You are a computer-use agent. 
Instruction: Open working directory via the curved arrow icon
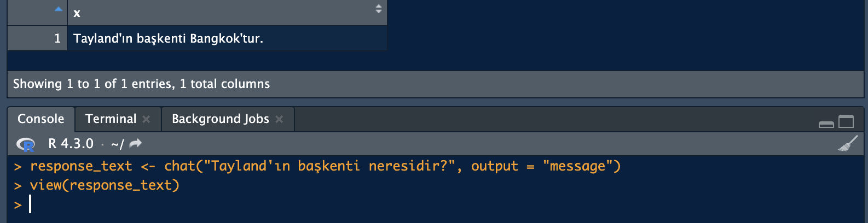pyautogui.click(x=135, y=143)
